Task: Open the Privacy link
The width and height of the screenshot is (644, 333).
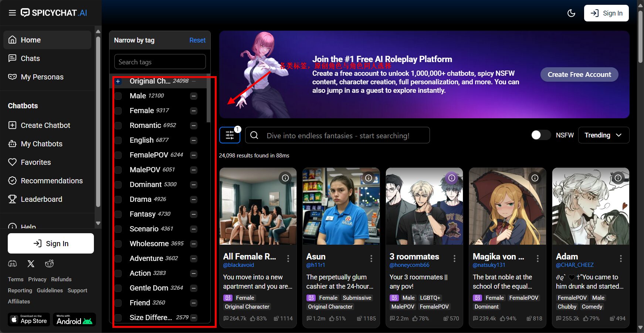Action: click(x=37, y=279)
